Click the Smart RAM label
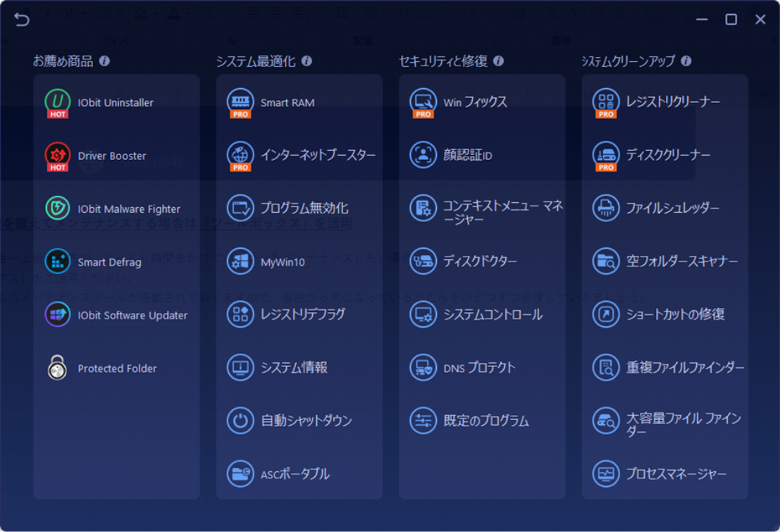 (287, 102)
